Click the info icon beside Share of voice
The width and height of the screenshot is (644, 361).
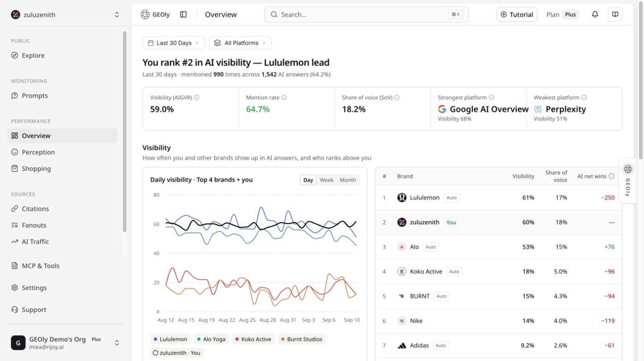click(x=397, y=98)
